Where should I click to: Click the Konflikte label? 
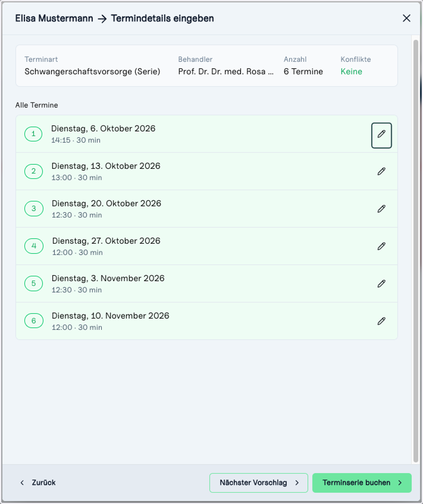[x=356, y=59]
